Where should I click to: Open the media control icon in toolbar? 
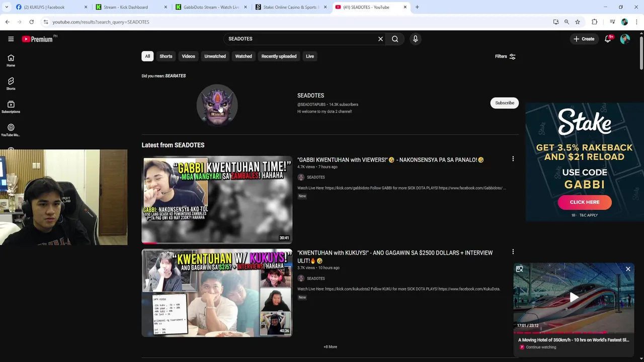612,22
